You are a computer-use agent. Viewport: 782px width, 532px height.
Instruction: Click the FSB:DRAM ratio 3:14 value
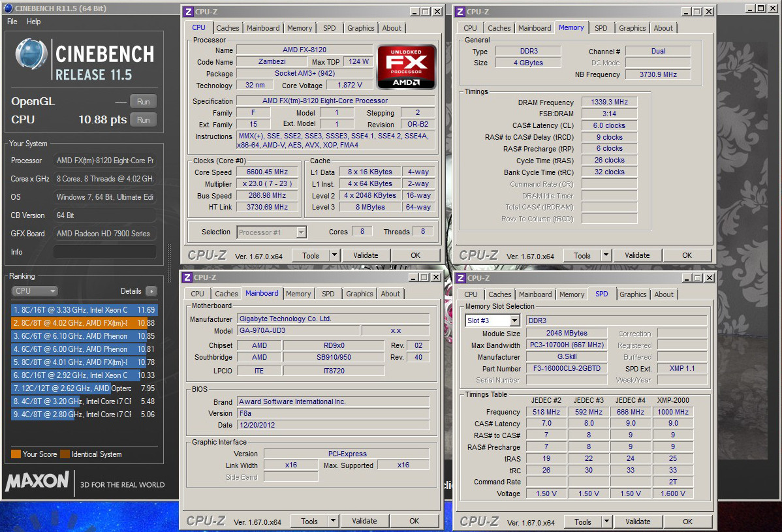click(609, 113)
